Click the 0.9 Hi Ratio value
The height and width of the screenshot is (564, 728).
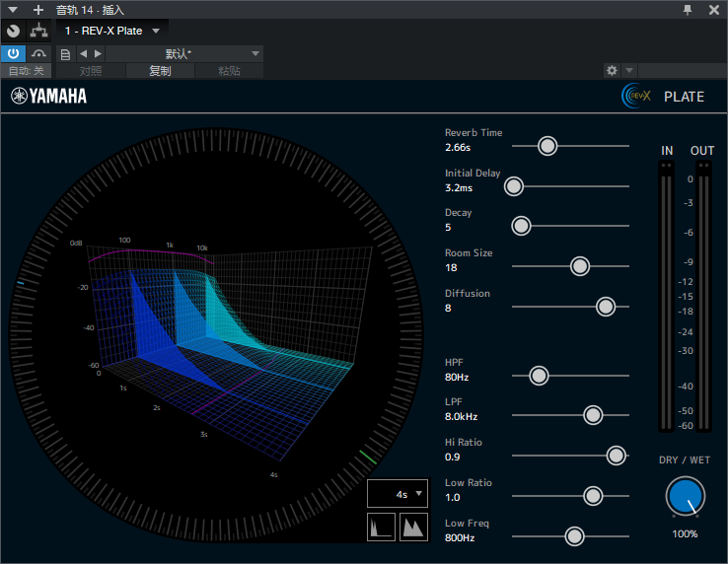(x=452, y=458)
